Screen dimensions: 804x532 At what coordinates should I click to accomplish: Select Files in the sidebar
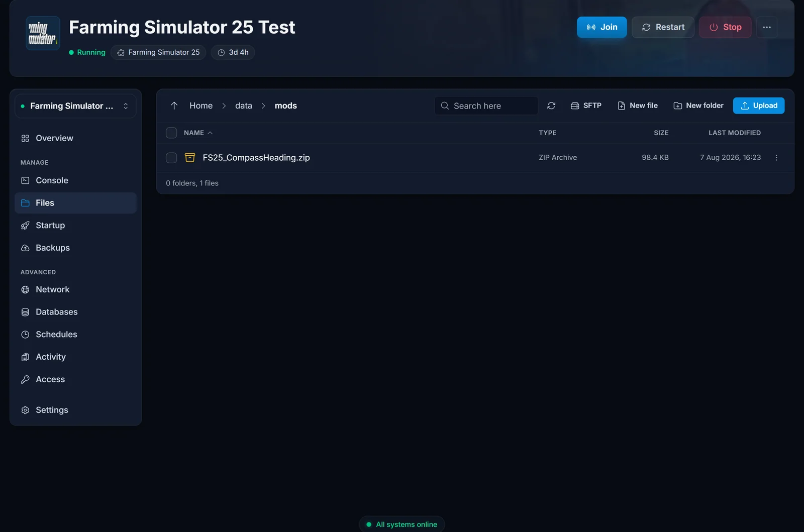(x=75, y=203)
